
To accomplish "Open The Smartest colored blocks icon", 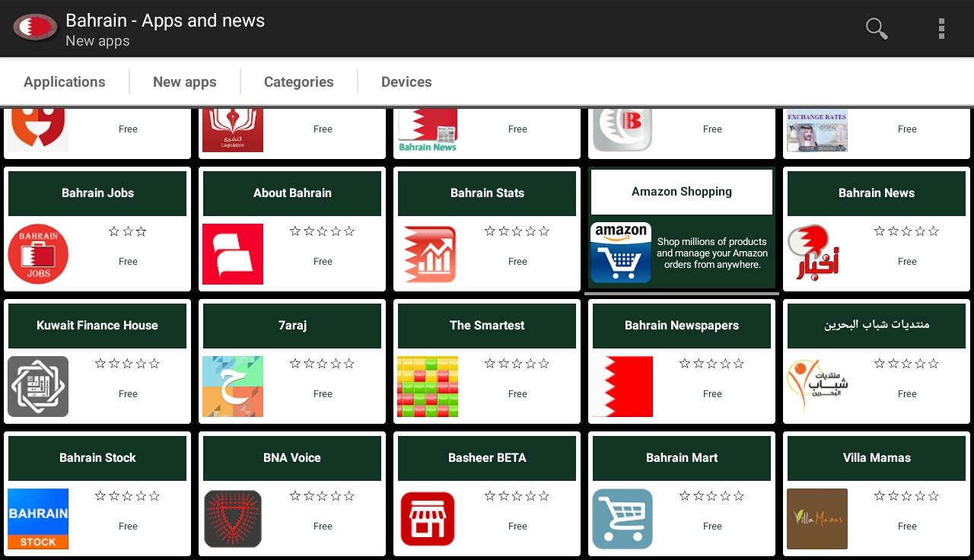I will point(428,387).
